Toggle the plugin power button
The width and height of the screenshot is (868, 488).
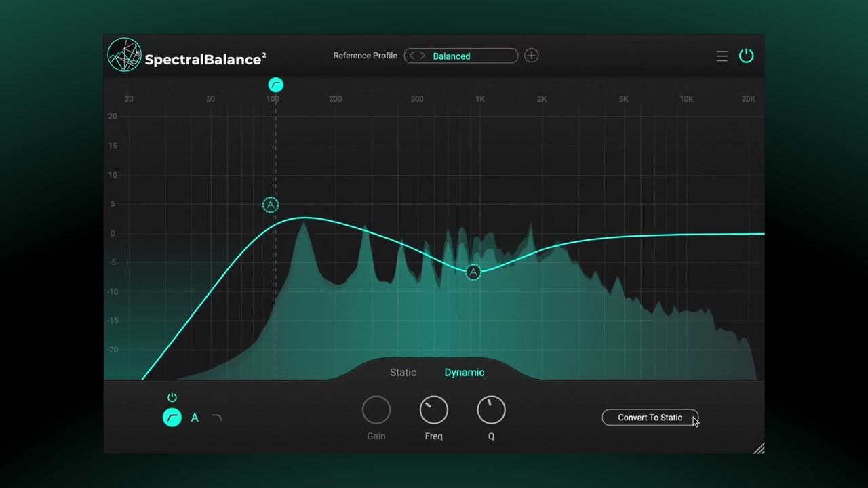(x=746, y=56)
